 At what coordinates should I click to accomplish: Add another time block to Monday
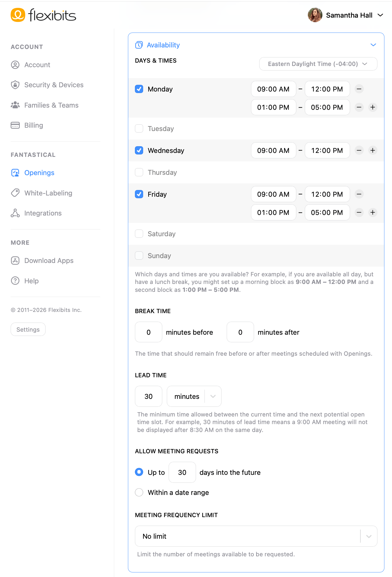tap(373, 107)
